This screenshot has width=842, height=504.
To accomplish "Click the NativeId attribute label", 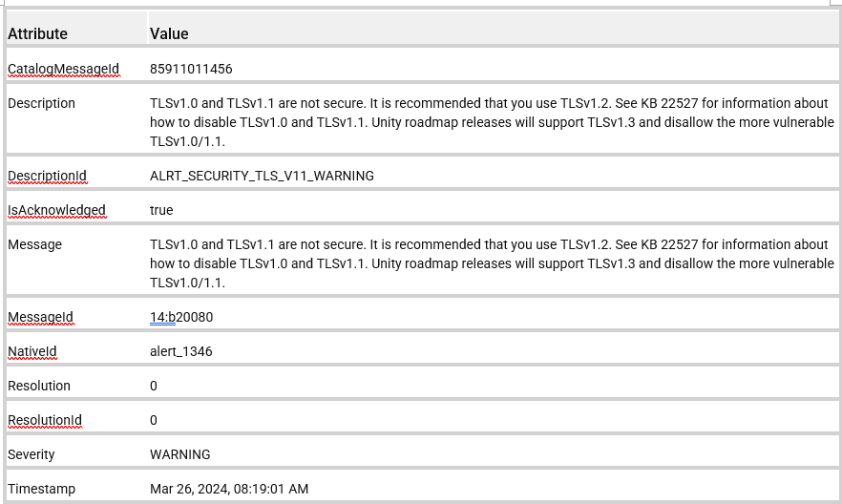I will pyautogui.click(x=32, y=351).
